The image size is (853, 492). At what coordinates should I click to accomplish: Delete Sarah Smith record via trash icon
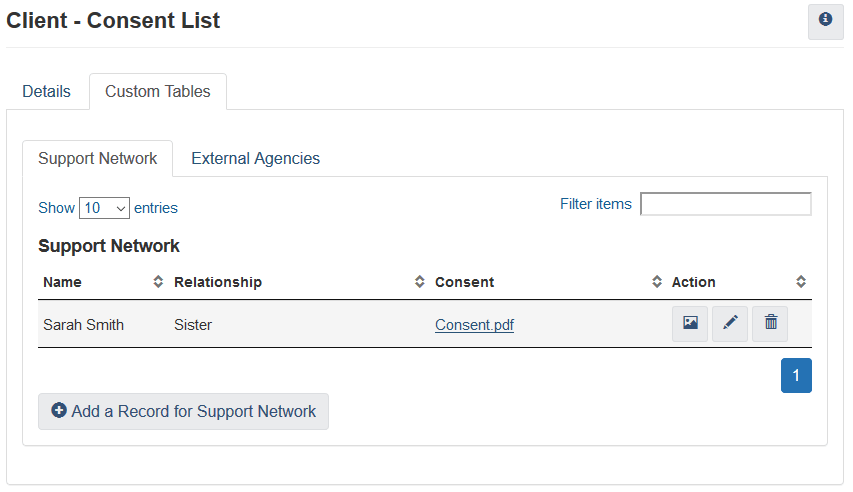[770, 323]
